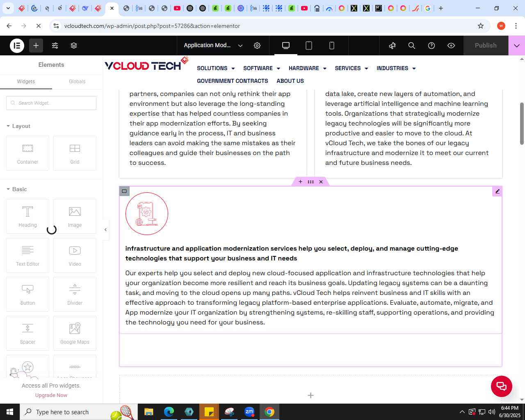This screenshot has width=525, height=420.
Task: Select the Google Maps widget
Action: [x=75, y=333]
